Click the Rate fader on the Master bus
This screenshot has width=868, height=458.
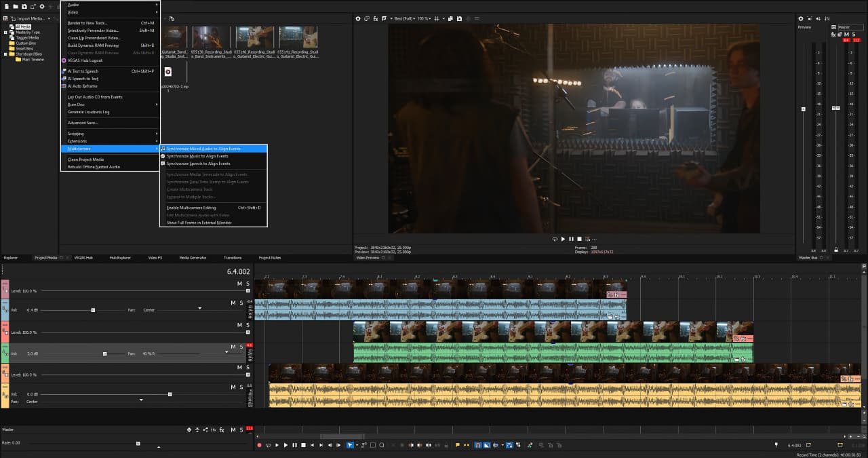(138, 443)
